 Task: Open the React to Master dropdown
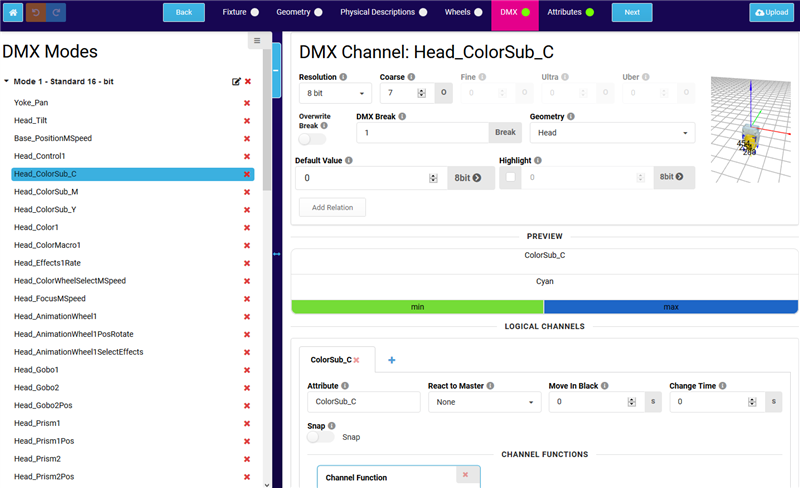point(483,402)
